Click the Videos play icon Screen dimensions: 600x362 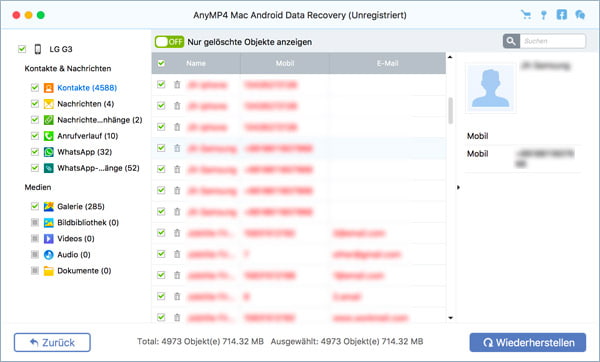click(49, 238)
